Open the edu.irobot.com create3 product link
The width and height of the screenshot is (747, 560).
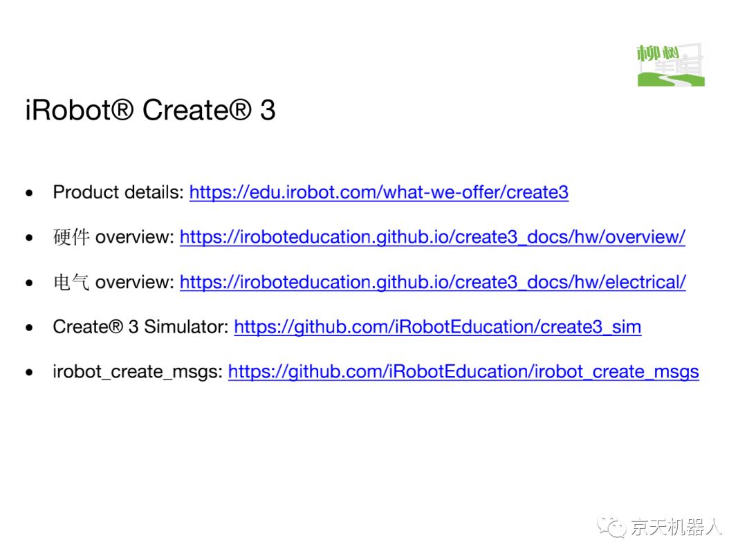pos(379,192)
